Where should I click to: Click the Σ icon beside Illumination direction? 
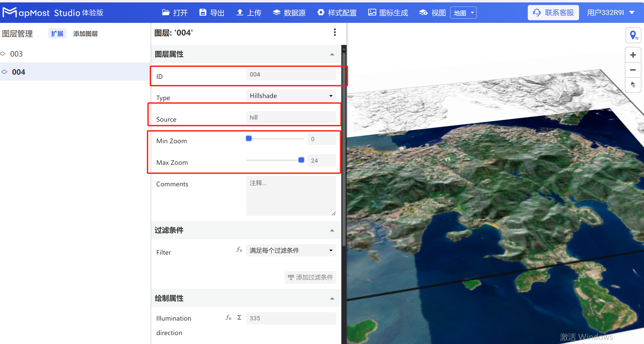tap(239, 317)
